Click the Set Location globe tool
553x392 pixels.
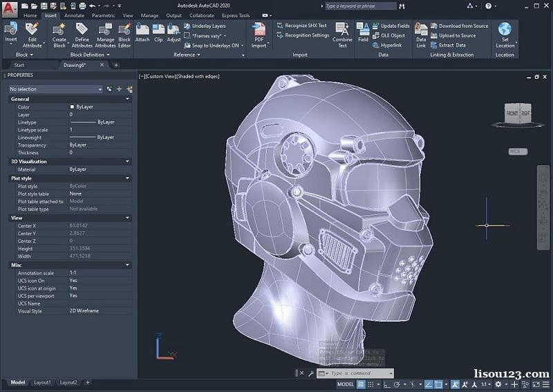pos(505,35)
